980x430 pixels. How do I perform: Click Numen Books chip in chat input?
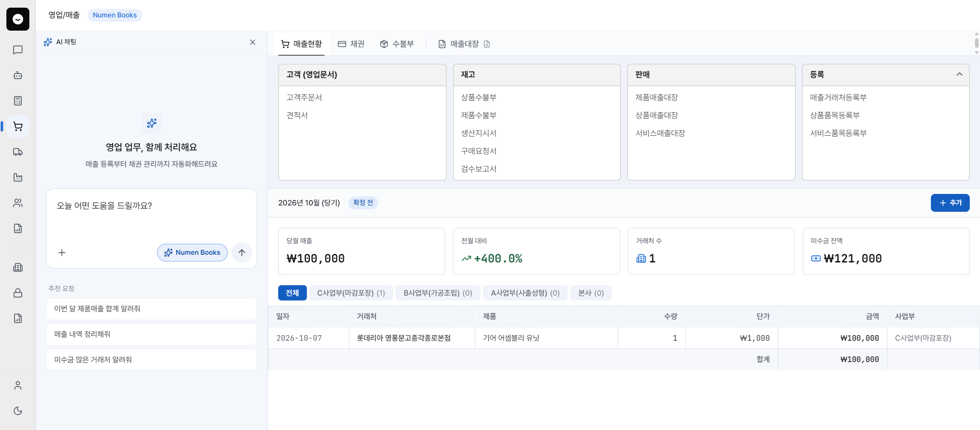click(192, 253)
